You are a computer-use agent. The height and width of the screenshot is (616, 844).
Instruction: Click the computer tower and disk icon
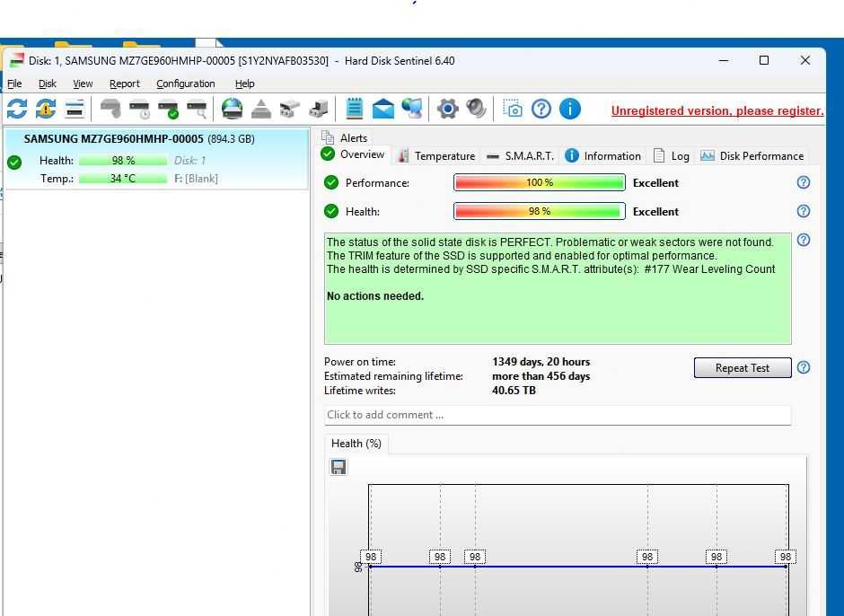click(319, 110)
